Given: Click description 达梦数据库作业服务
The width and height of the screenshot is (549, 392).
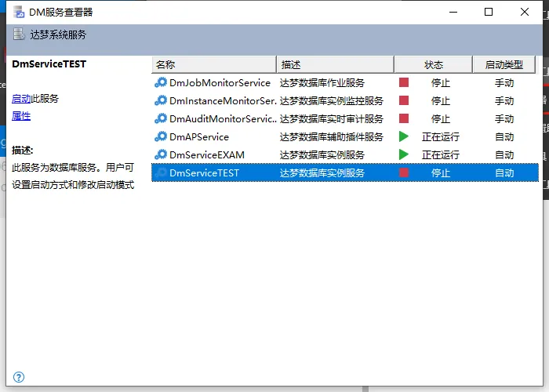Looking at the screenshot, I should click(322, 83).
